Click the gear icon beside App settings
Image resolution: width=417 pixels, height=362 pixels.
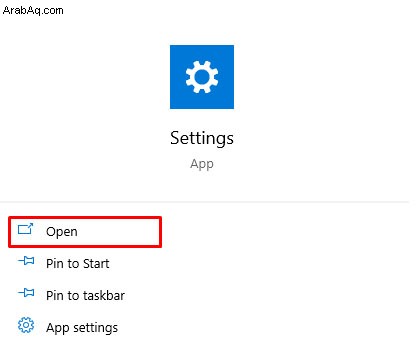point(26,325)
